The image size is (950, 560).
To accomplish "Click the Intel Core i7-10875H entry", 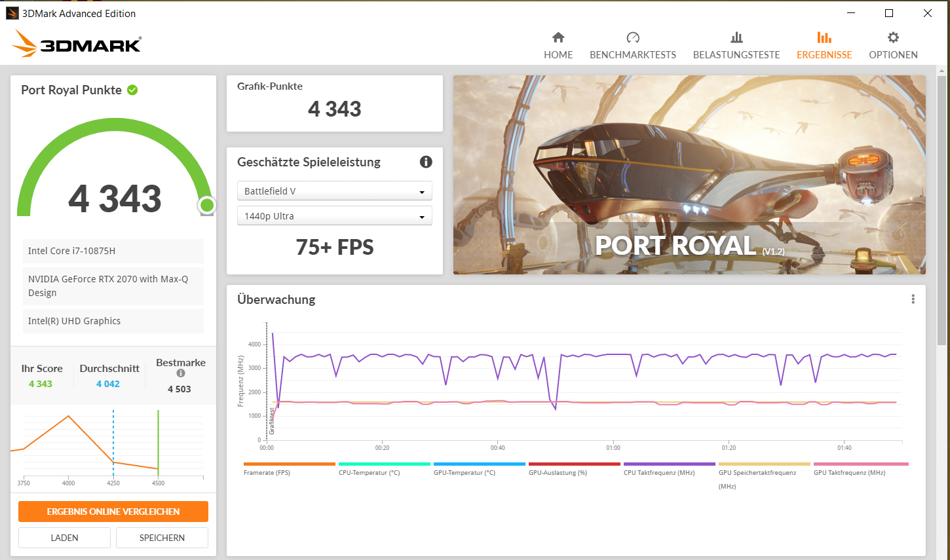I will [113, 251].
